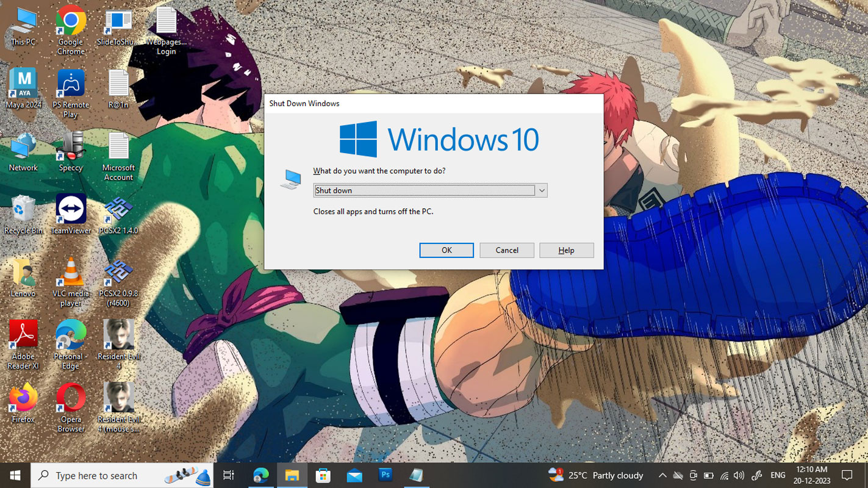Select the Speccy shortcut
The height and width of the screenshot is (488, 868).
(71, 151)
